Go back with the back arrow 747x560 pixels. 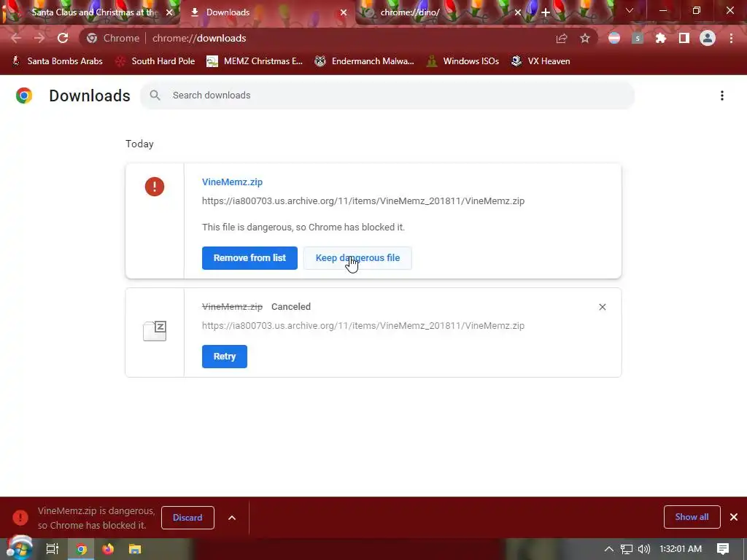(16, 38)
